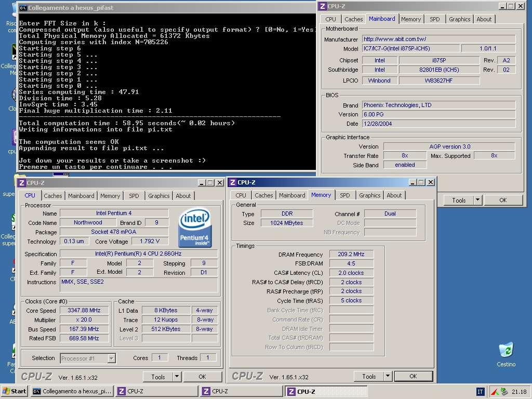Click FSB:DRAM ratio value 4:5

pyautogui.click(x=351, y=263)
